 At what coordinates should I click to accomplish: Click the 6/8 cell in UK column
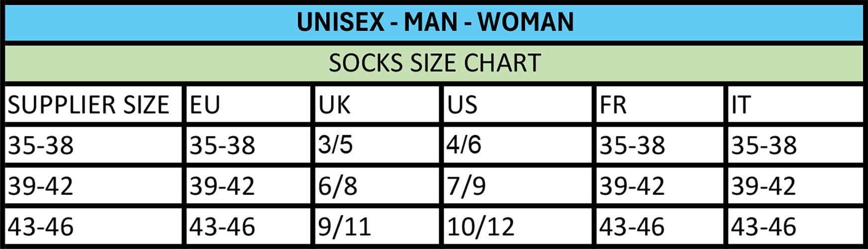(x=338, y=186)
